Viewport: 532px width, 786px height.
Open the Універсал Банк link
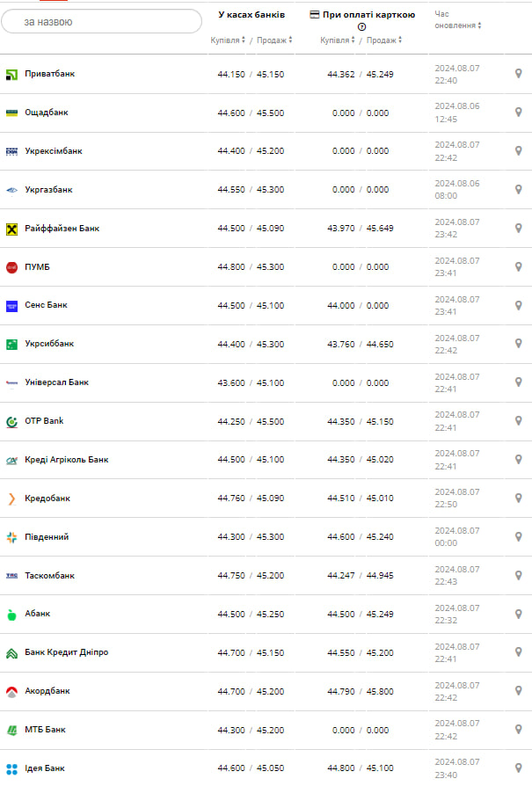56,382
